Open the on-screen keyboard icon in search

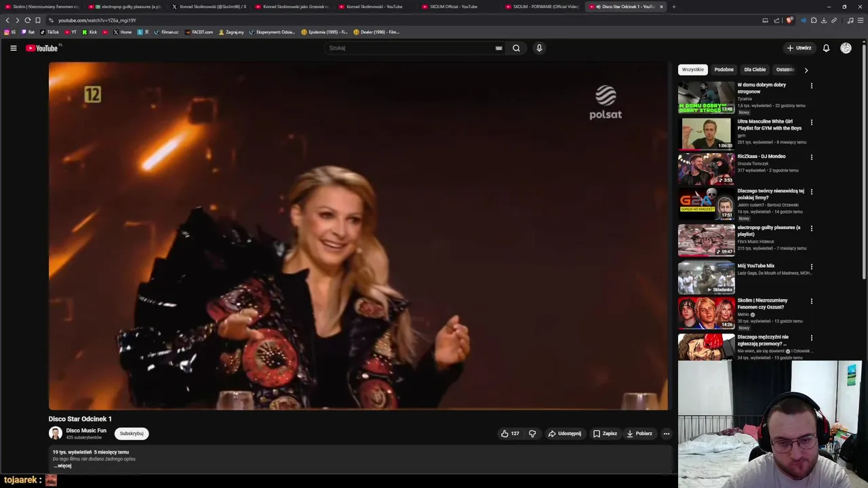tap(498, 48)
